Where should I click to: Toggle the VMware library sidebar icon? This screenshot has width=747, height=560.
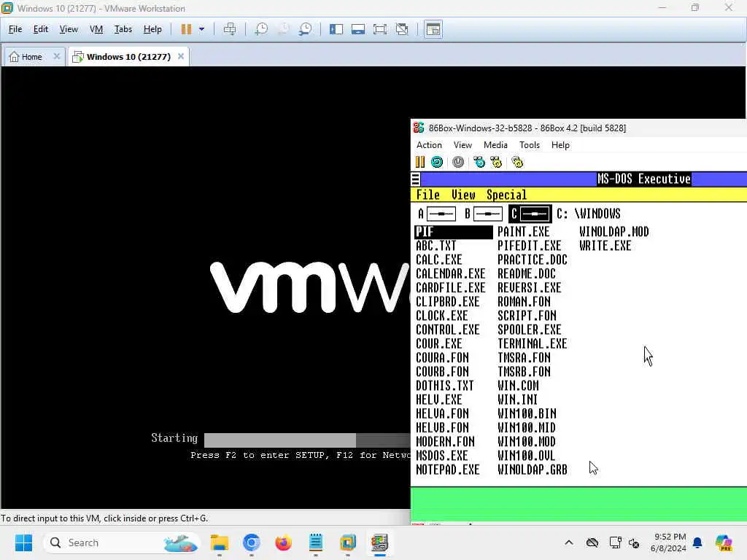click(x=336, y=29)
